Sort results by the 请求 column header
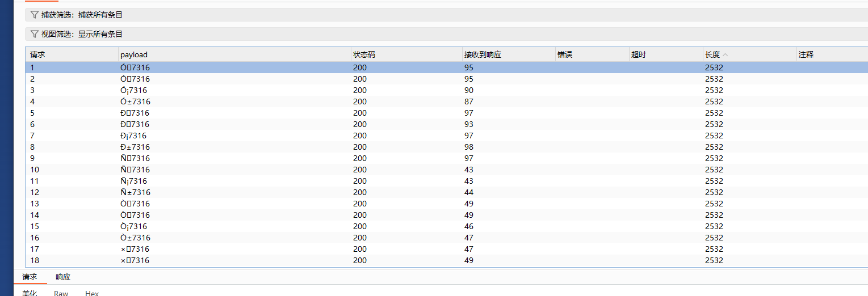The image size is (868, 296). [x=73, y=54]
